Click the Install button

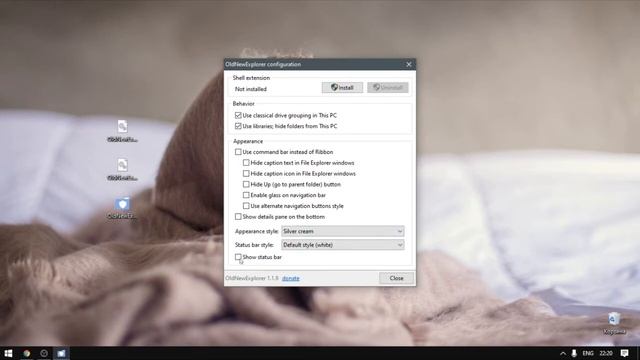coord(342,87)
